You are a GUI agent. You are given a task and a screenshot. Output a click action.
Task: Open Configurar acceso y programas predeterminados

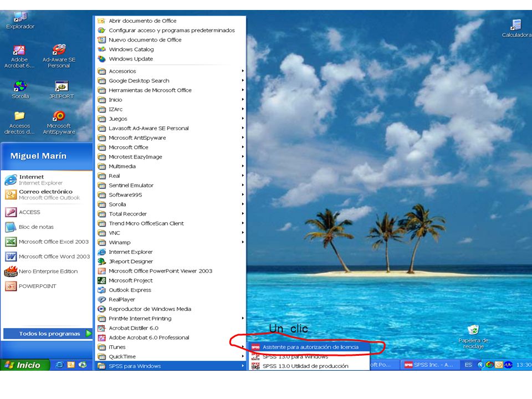171,30
